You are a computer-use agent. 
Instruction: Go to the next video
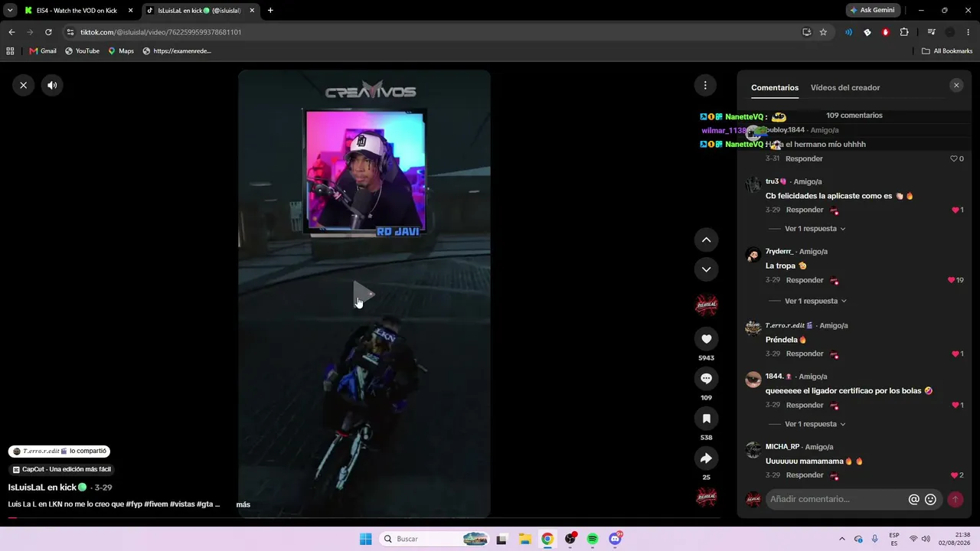[x=706, y=269]
